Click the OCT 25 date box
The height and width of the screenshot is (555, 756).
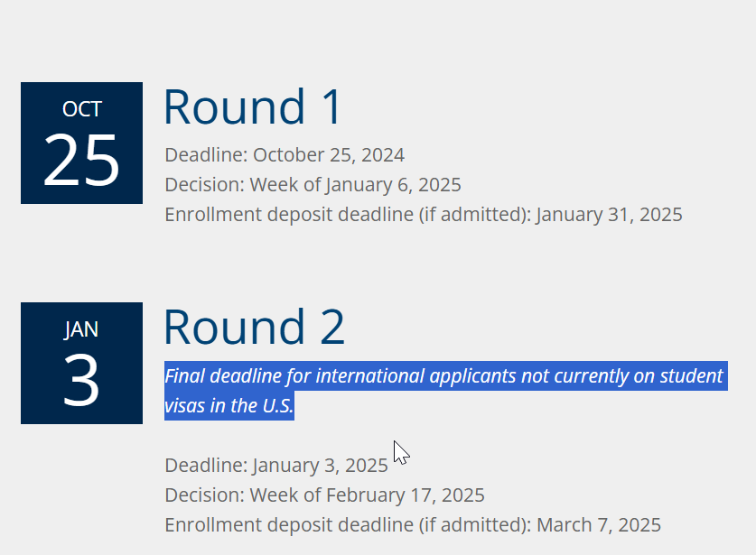coord(81,143)
